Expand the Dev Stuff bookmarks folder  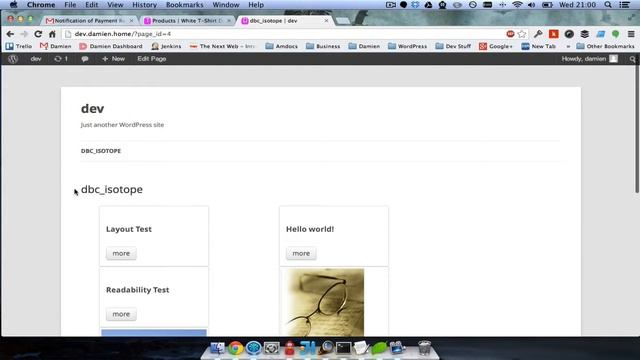pyautogui.click(x=453, y=46)
